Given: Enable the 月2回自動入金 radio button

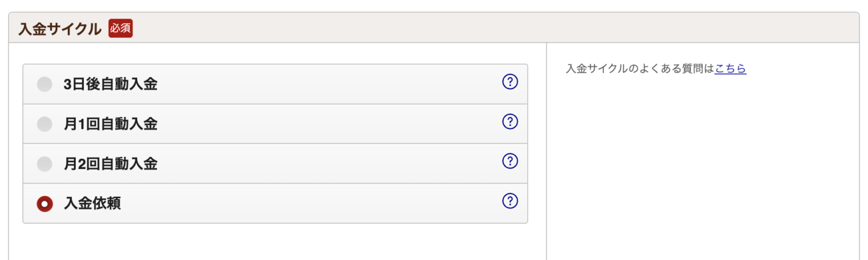Looking at the screenshot, I should [x=45, y=164].
